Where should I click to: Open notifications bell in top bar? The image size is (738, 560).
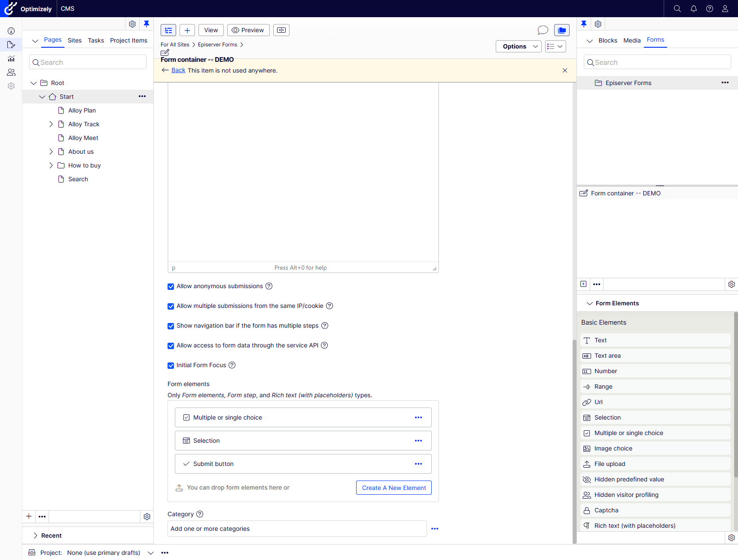click(x=693, y=9)
